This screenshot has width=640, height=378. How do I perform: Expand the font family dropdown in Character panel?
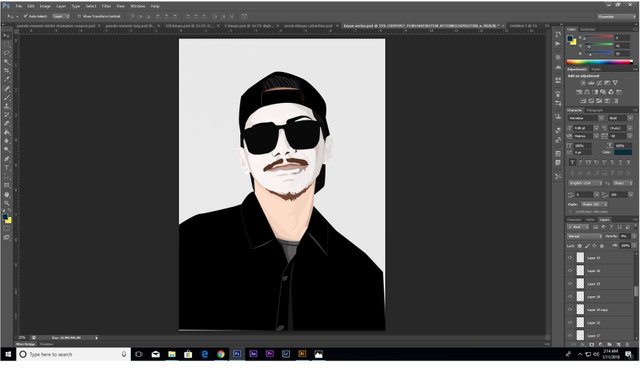click(585, 118)
